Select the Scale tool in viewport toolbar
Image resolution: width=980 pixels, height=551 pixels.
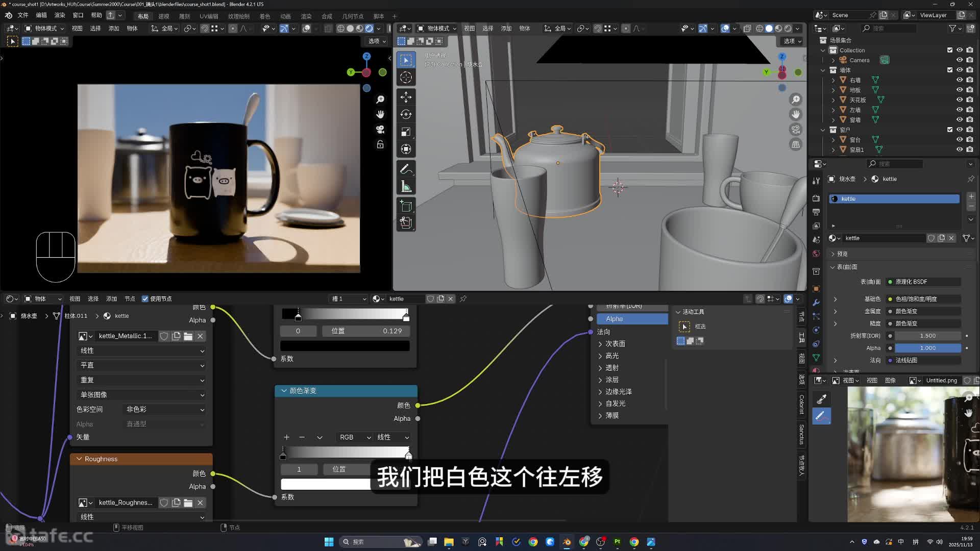click(x=406, y=132)
